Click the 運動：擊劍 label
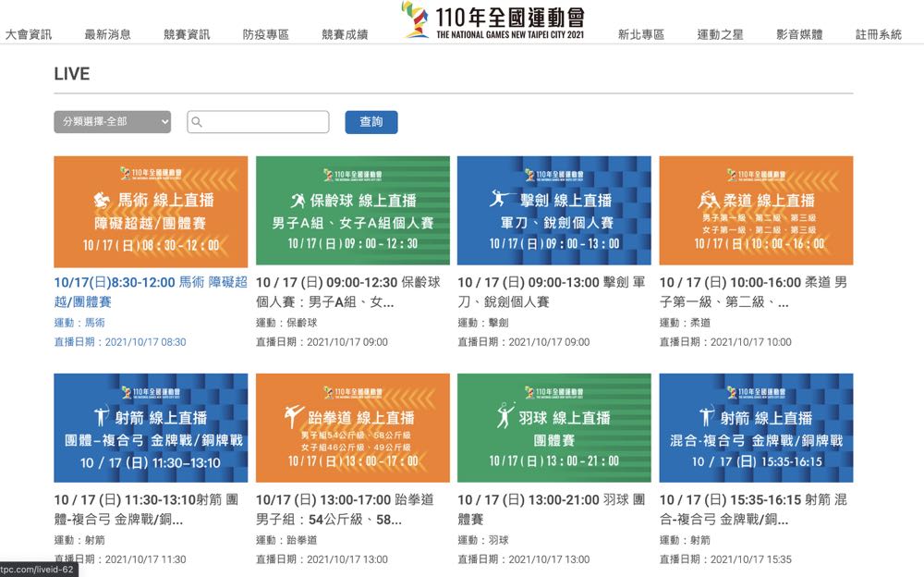924x577 pixels. click(x=483, y=323)
